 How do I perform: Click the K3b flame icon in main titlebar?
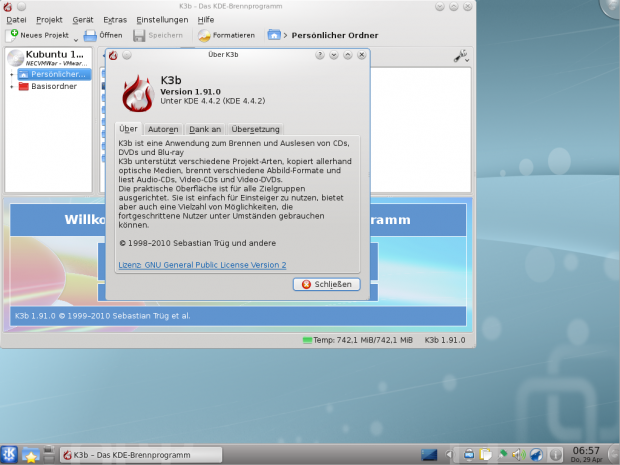(8, 7)
